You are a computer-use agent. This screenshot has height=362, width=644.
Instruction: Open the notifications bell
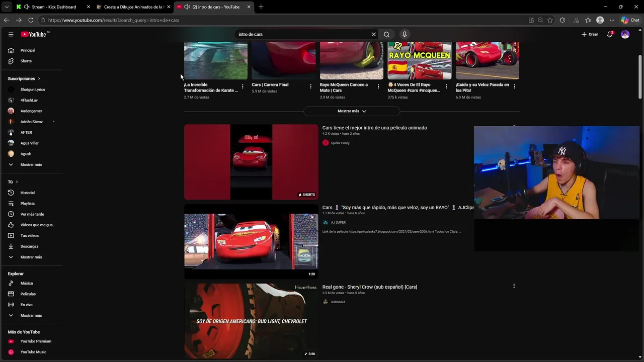(x=610, y=34)
